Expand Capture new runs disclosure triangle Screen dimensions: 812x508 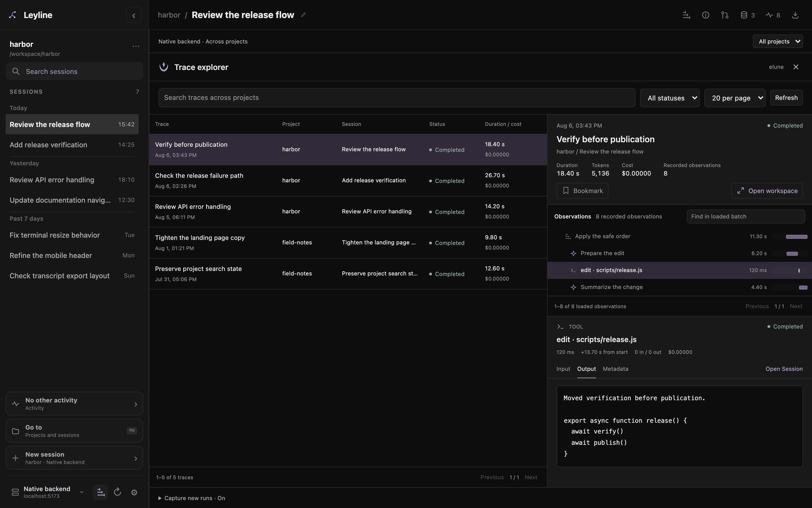pyautogui.click(x=160, y=498)
